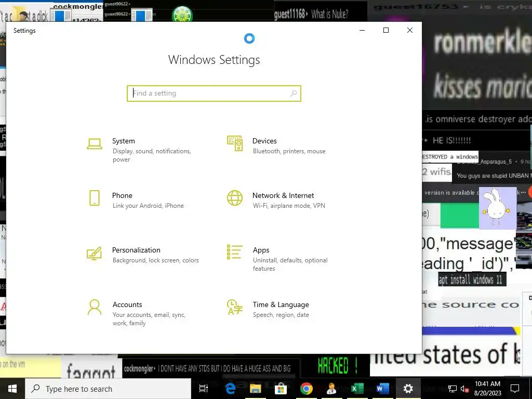The width and height of the screenshot is (532, 399).
Task: Click the Accounts person icon
Action: pyautogui.click(x=95, y=307)
